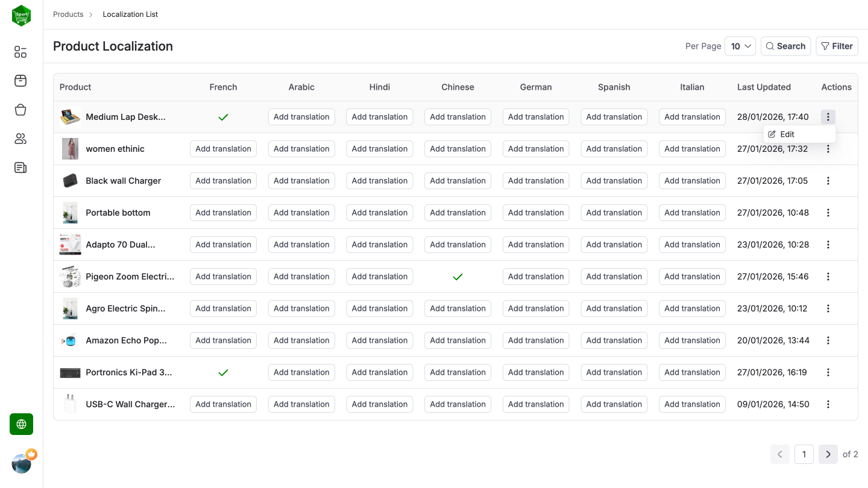Click the Products breadcrumb link
Screen dimensions: 868x488
68,14
